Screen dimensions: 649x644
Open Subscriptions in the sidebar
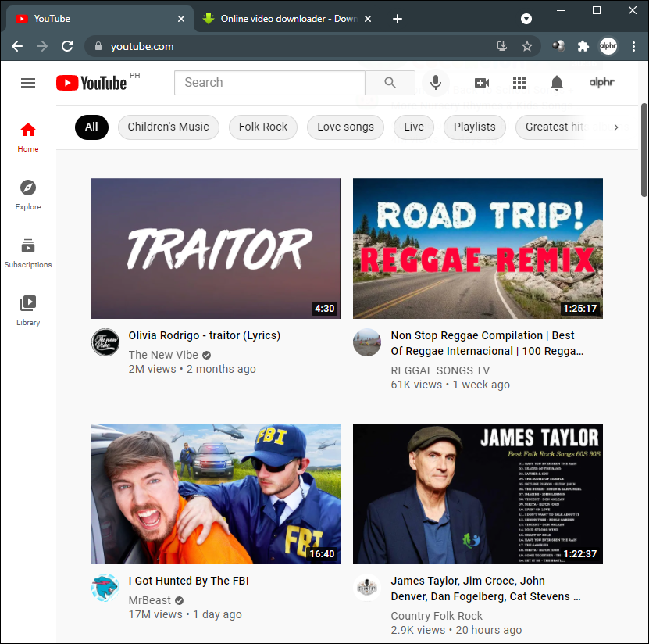28,253
